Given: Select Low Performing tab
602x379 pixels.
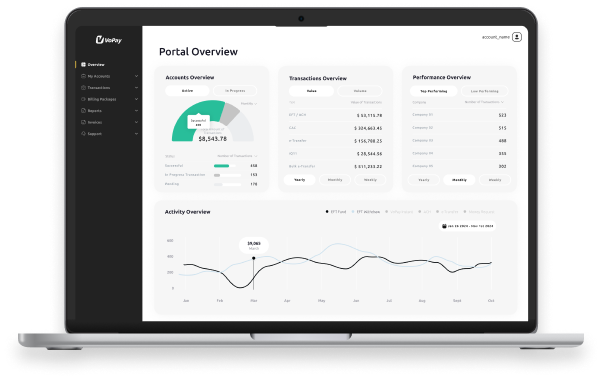Looking at the screenshot, I should pos(485,91).
